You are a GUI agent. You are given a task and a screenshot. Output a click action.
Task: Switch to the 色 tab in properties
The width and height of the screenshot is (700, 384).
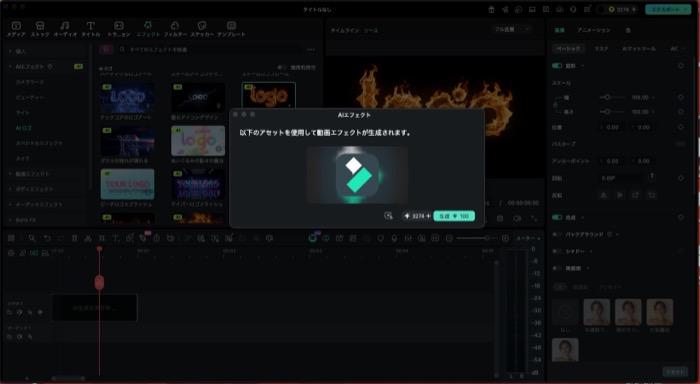pyautogui.click(x=628, y=30)
